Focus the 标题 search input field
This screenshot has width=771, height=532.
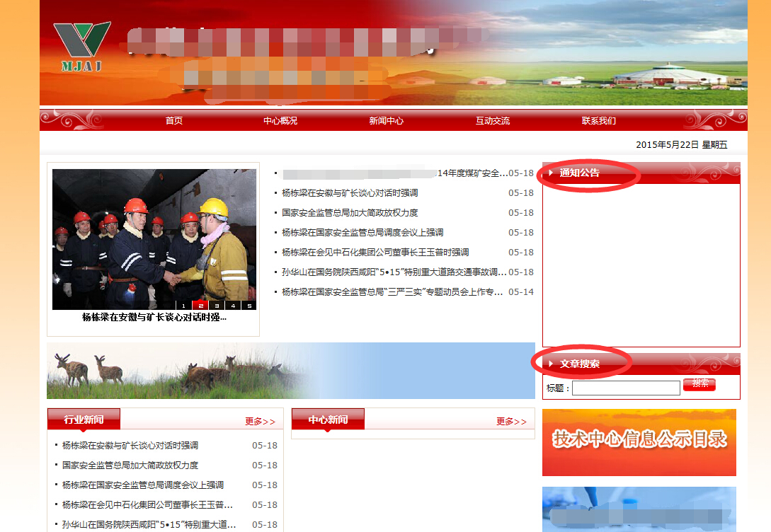(x=626, y=388)
